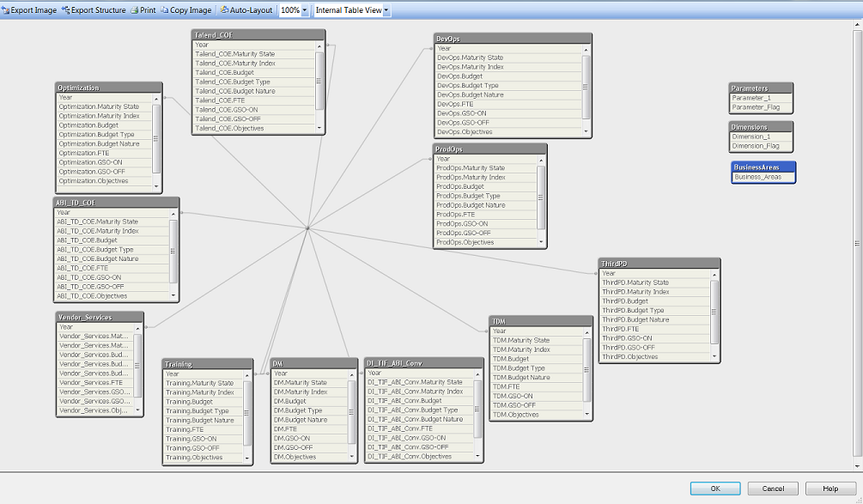Run Auto-Layout from the toolbar

246,10
